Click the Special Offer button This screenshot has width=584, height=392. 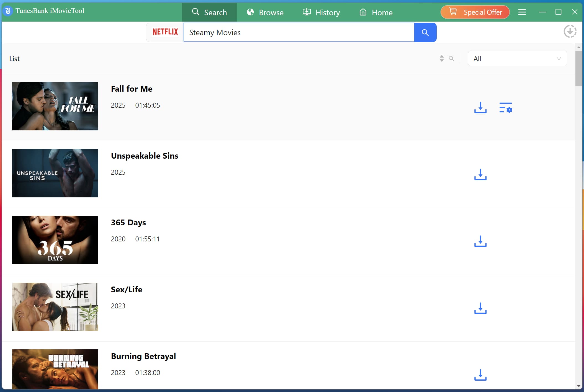[x=475, y=12]
